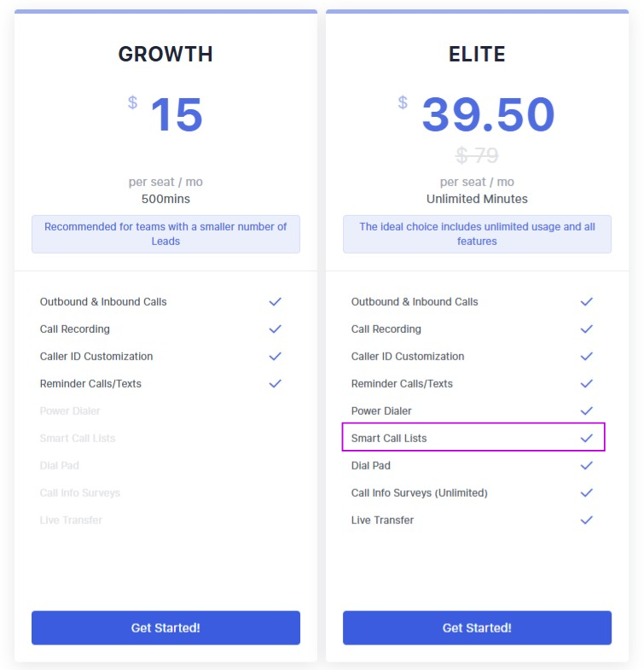This screenshot has width=644, height=670.
Task: Click Growth plan Outbound & Inbound Calls checkmark
Action: coord(275,302)
